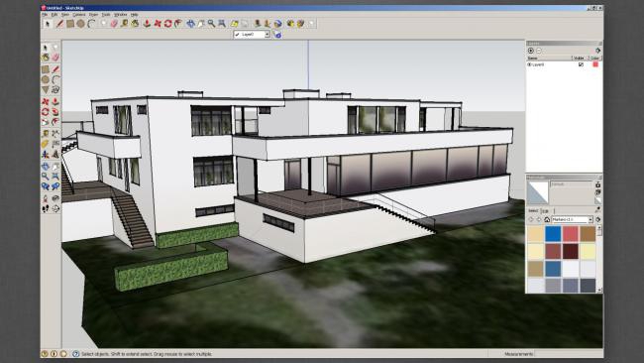Screen dimensions: 644x363
Task: Pick the coral red material swatch
Action: pos(570,233)
